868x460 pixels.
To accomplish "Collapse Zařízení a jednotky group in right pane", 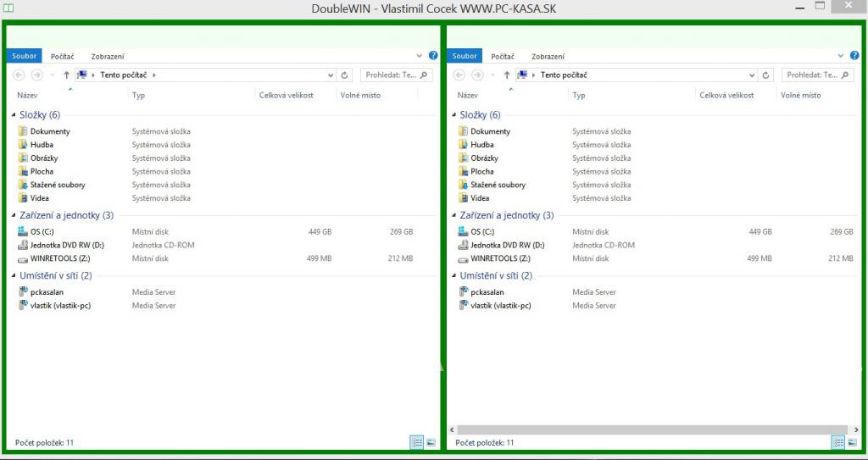I will click(x=454, y=215).
